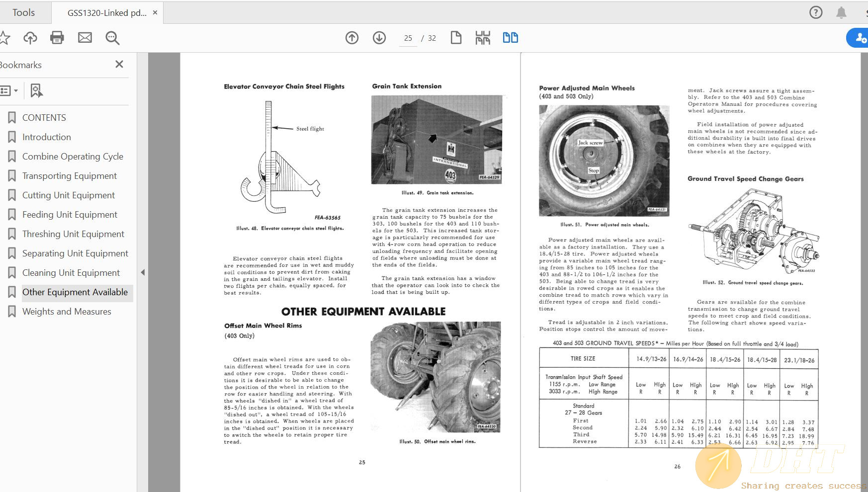Open help question mark icon

pyautogui.click(x=816, y=12)
